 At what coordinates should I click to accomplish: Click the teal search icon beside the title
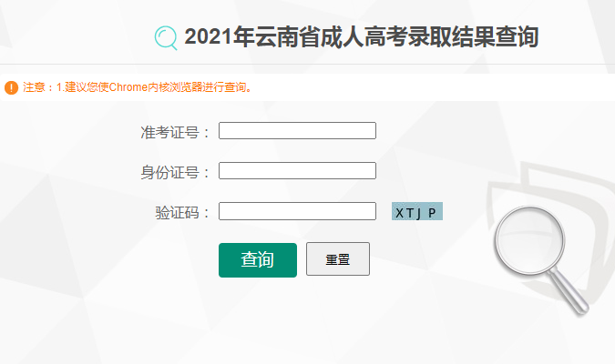(x=166, y=38)
